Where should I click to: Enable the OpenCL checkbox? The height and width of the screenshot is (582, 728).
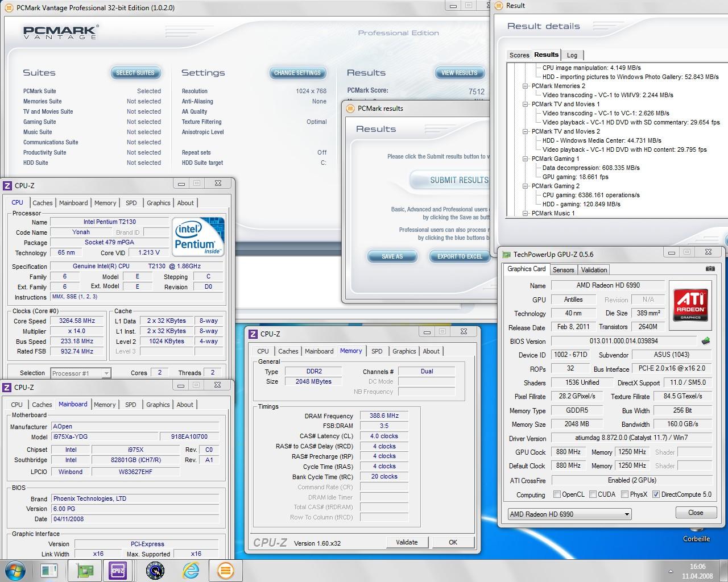(557, 494)
